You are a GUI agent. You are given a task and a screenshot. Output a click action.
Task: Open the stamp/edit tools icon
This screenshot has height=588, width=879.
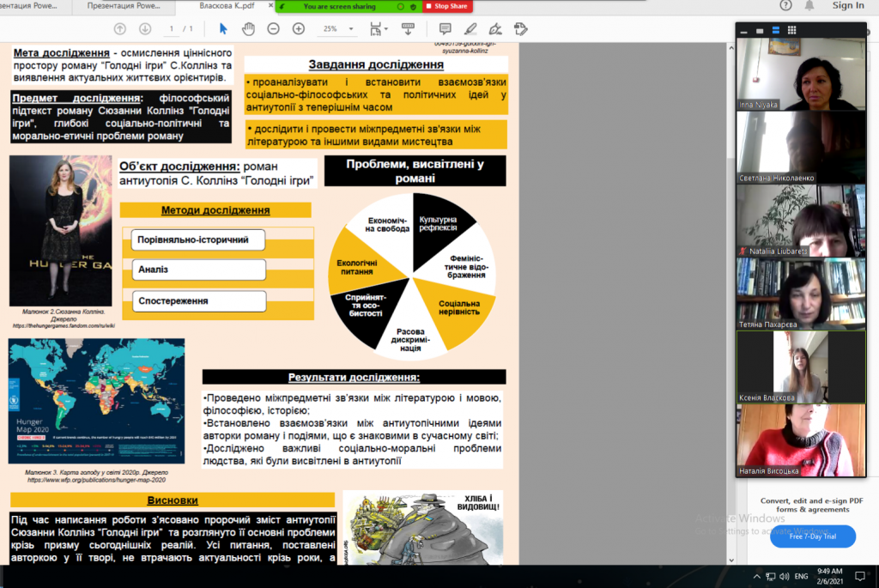(x=521, y=29)
